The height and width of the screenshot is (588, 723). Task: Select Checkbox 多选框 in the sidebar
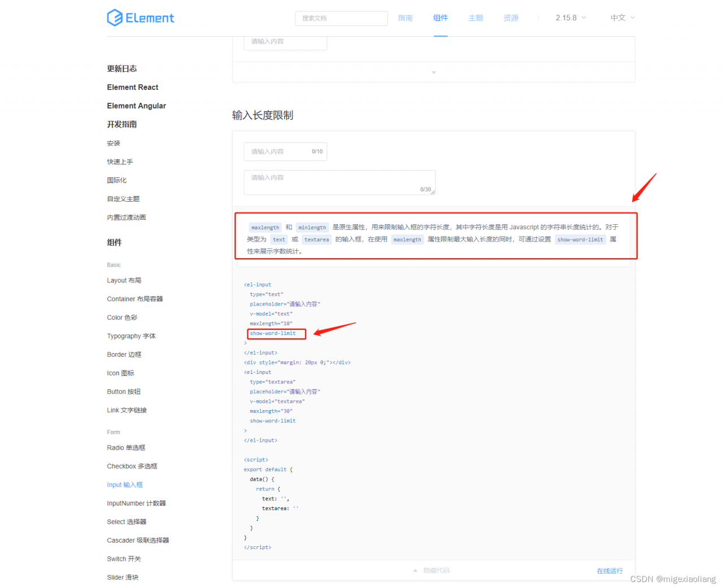click(132, 467)
